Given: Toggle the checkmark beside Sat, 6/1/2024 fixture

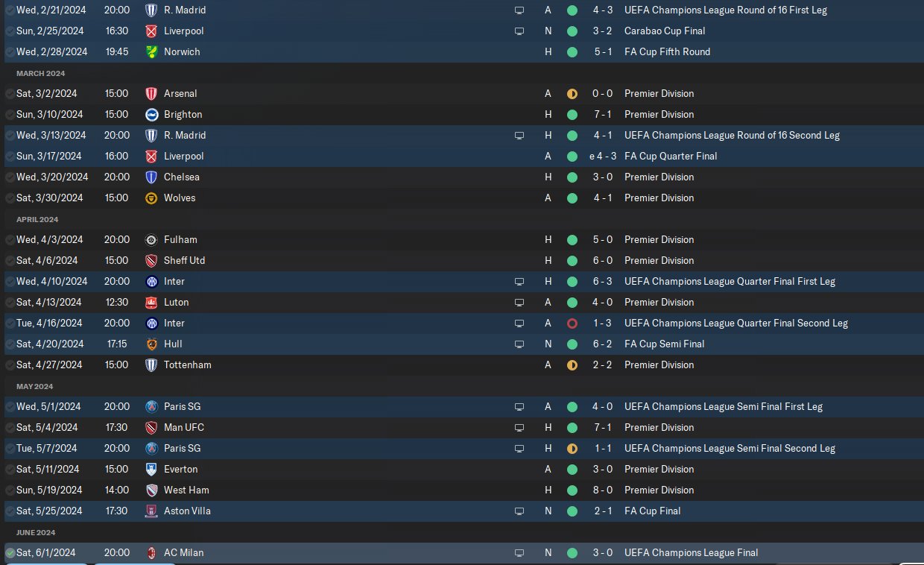Looking at the screenshot, I should tap(10, 552).
